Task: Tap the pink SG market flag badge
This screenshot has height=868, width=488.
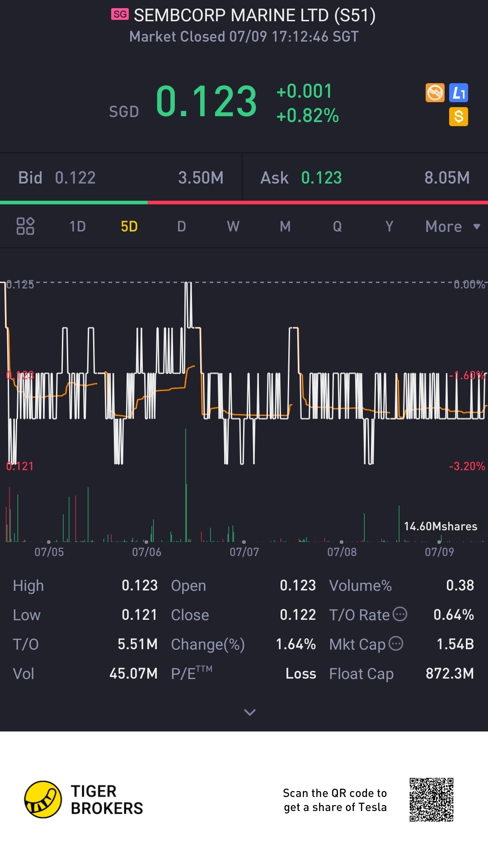Action: (120, 14)
